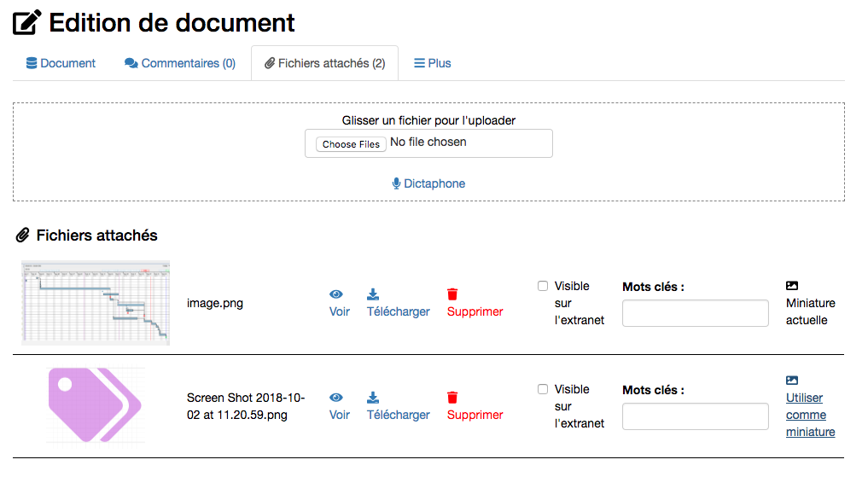
Task: Enable 'Visible sur l'extranet' for image.png
Action: pyautogui.click(x=543, y=286)
